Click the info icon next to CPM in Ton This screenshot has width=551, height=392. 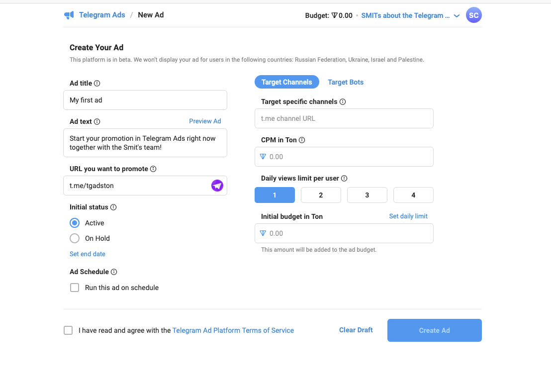302,140
